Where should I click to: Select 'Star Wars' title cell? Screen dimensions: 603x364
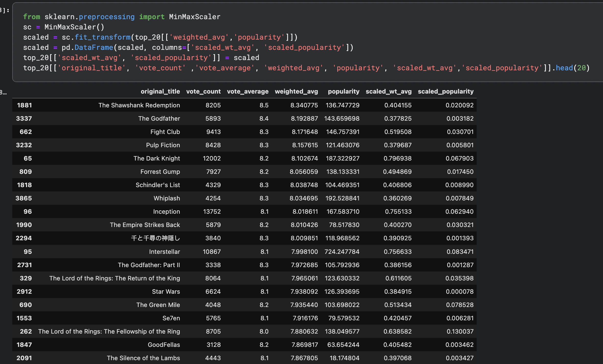166,291
